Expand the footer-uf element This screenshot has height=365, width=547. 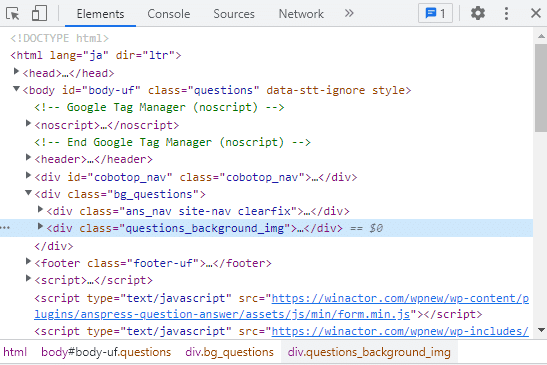tap(28, 261)
